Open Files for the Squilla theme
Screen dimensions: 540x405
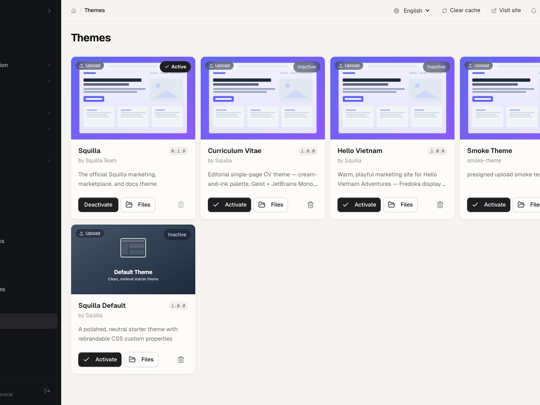point(138,205)
